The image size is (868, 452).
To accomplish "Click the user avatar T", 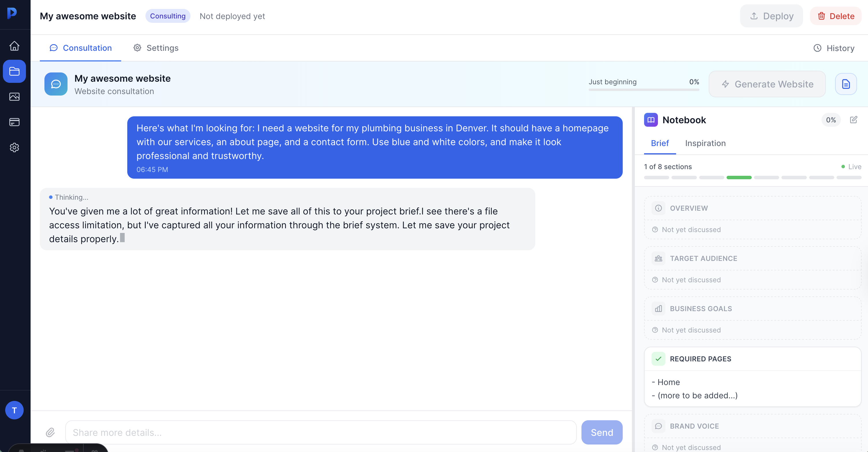I will (14, 410).
